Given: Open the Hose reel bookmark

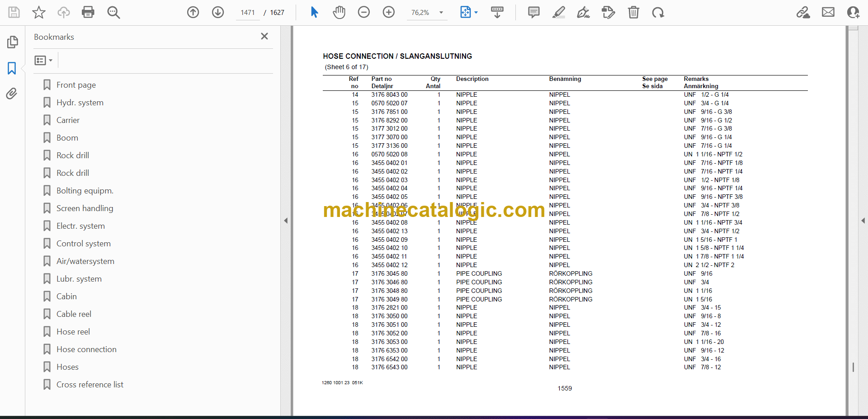Looking at the screenshot, I should [x=73, y=332].
